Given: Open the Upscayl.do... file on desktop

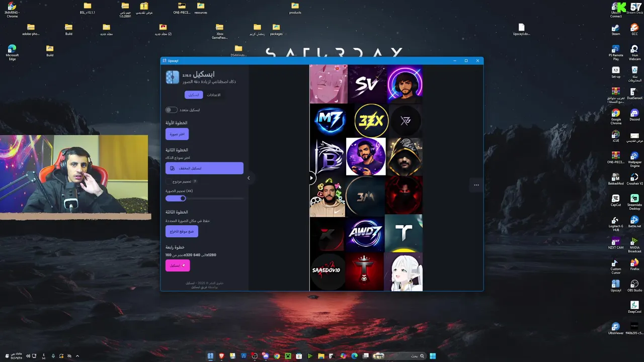Looking at the screenshot, I should 521,29.
